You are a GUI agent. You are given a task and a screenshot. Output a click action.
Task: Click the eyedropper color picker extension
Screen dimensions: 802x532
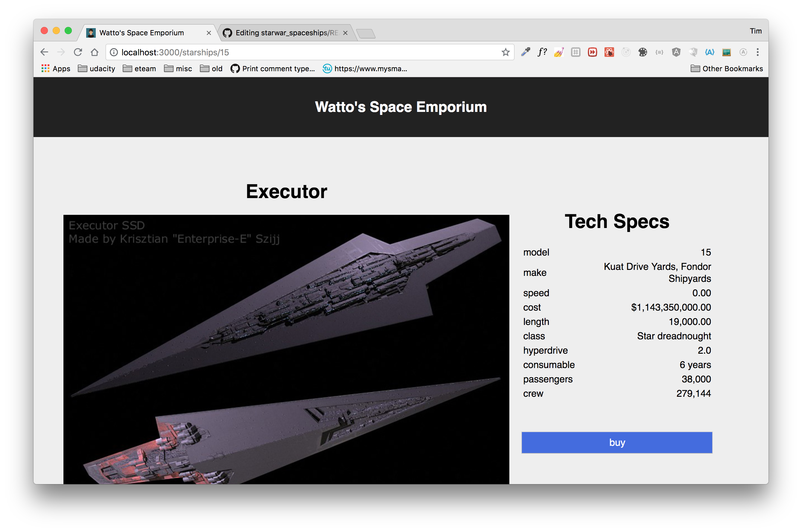[x=525, y=52]
